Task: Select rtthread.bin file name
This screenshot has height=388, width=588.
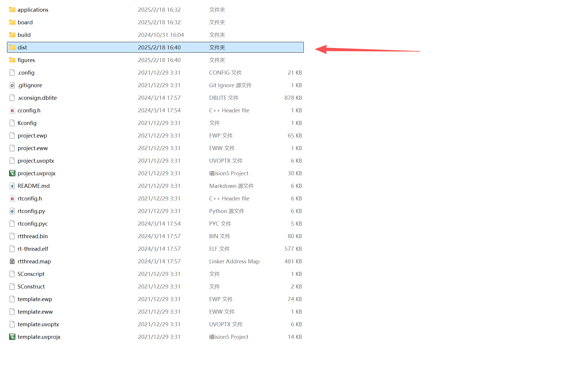Action: tap(33, 236)
